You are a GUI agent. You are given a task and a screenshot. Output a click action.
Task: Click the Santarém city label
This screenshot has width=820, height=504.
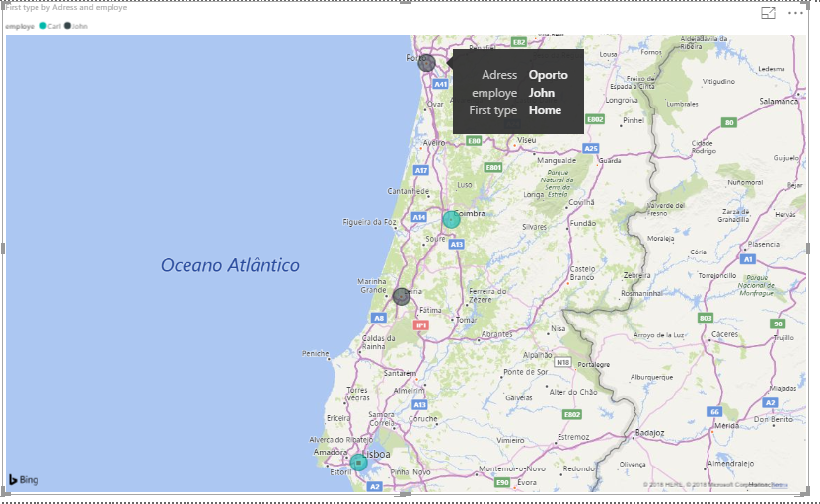400,373
